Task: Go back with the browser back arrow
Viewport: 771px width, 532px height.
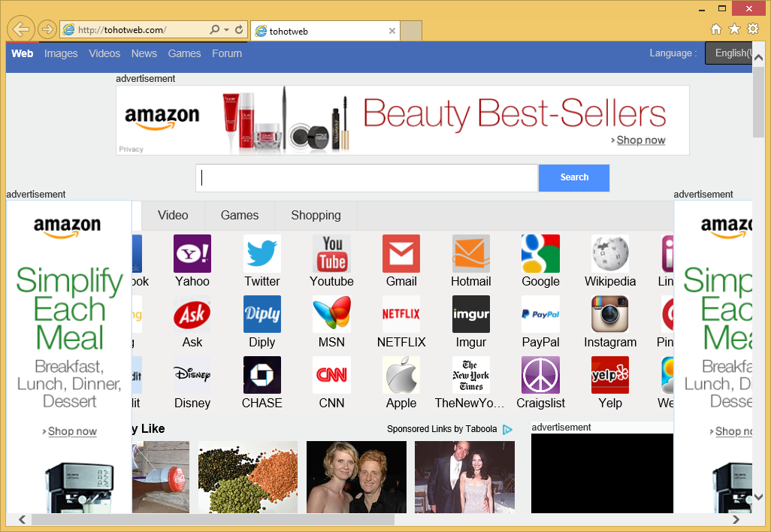Action: tap(20, 29)
